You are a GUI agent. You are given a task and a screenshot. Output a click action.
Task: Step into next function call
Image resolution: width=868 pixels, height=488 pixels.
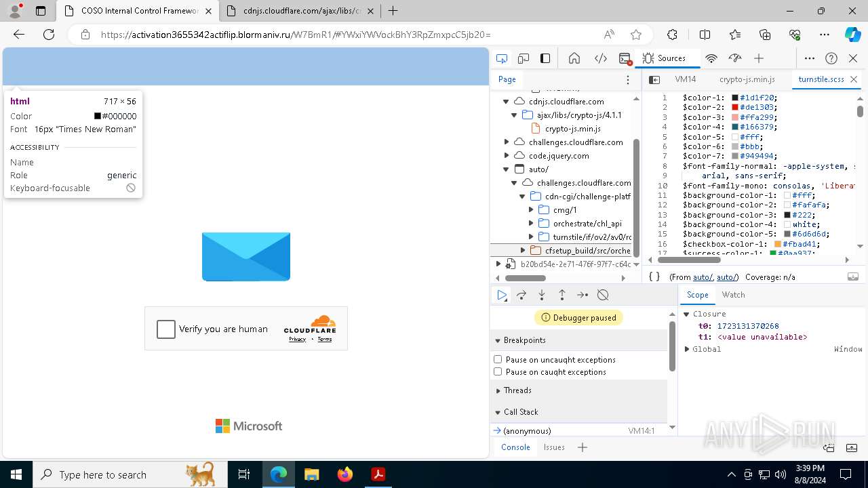click(x=542, y=295)
